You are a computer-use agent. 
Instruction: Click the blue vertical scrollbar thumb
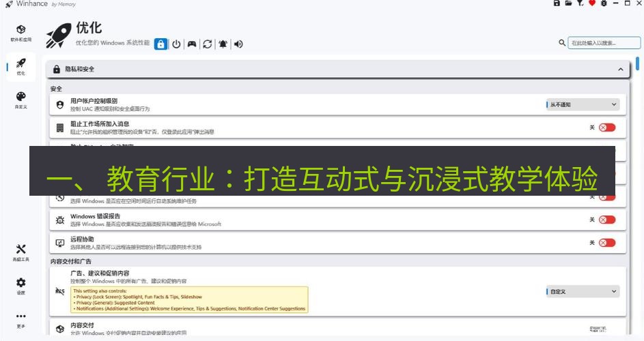[637, 64]
